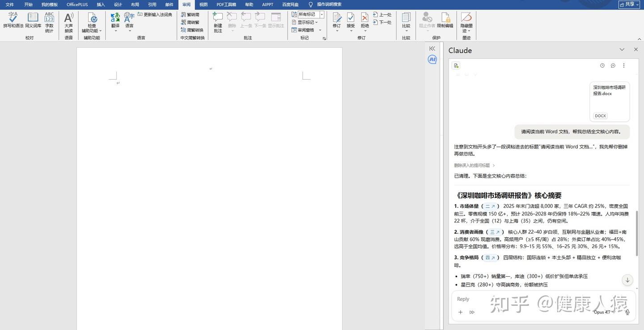Open the 翻译 translate tool
The image size is (644, 330).
tap(115, 22)
